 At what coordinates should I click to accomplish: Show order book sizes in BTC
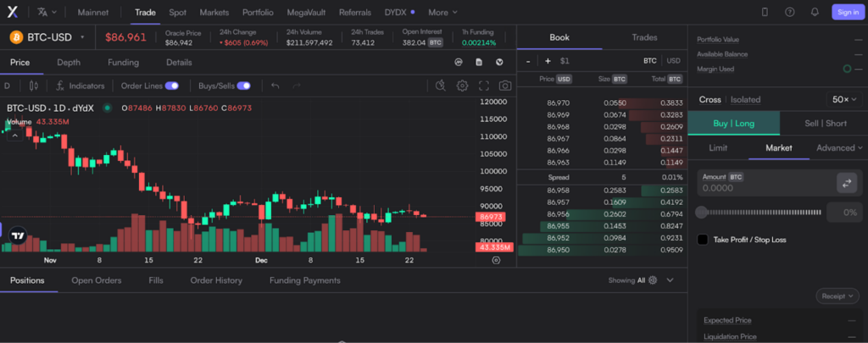pyautogui.click(x=650, y=61)
